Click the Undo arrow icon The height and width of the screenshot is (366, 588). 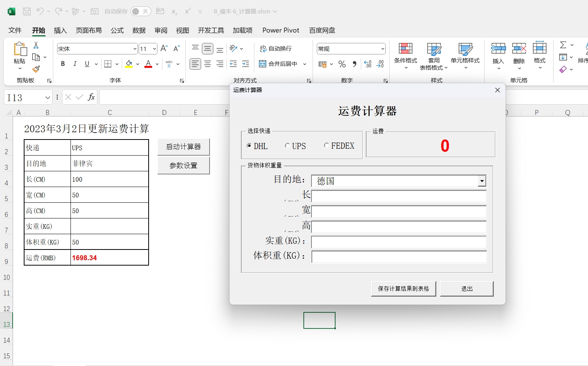click(x=40, y=11)
